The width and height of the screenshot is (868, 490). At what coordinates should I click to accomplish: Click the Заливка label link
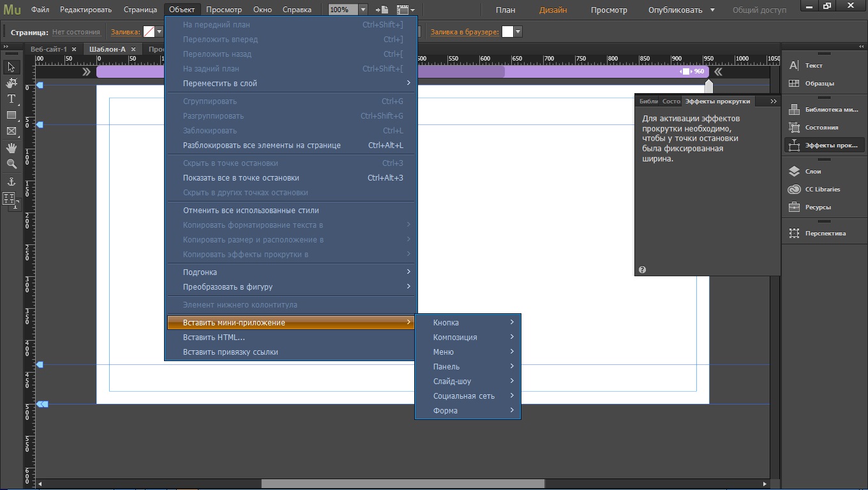click(125, 32)
